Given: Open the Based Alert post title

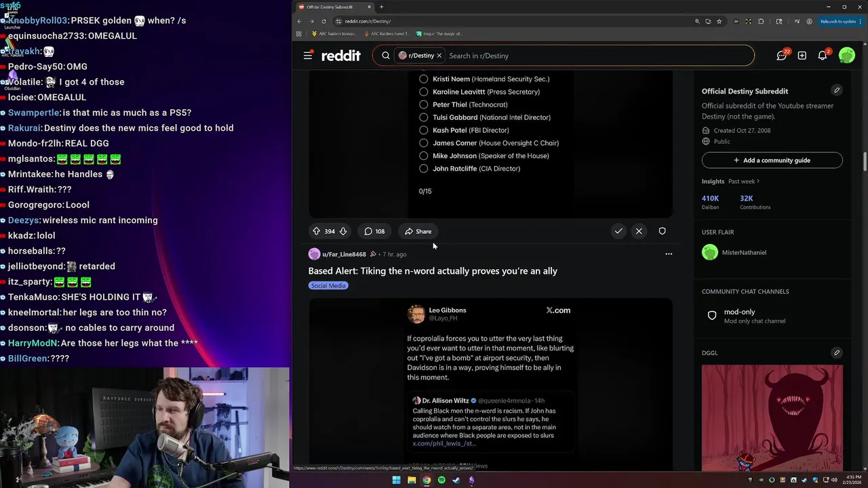Looking at the screenshot, I should coord(433,271).
